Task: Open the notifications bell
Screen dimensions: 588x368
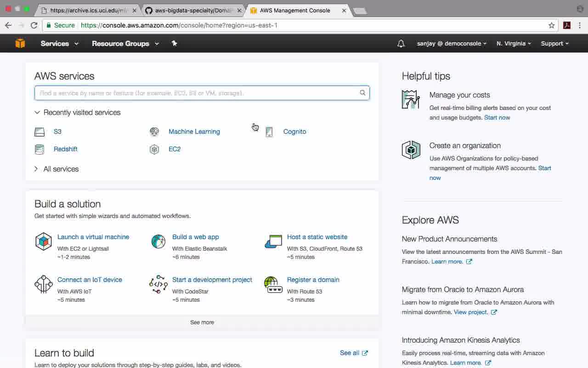Action: click(x=401, y=44)
